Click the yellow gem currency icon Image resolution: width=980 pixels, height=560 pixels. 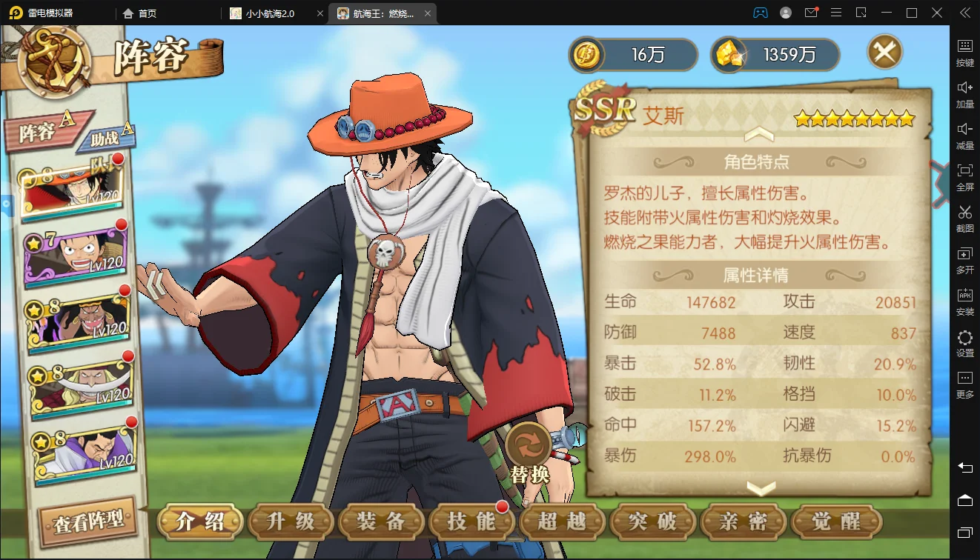point(729,55)
